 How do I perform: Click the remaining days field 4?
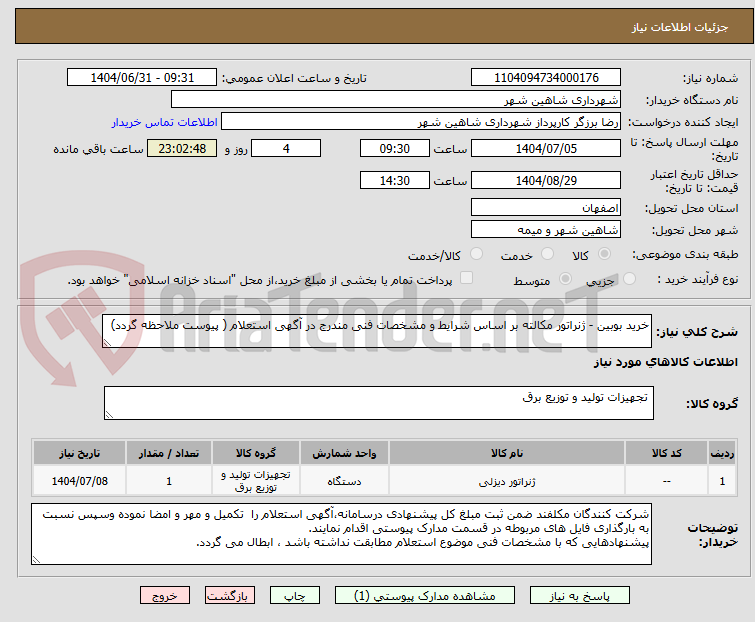pyautogui.click(x=286, y=148)
